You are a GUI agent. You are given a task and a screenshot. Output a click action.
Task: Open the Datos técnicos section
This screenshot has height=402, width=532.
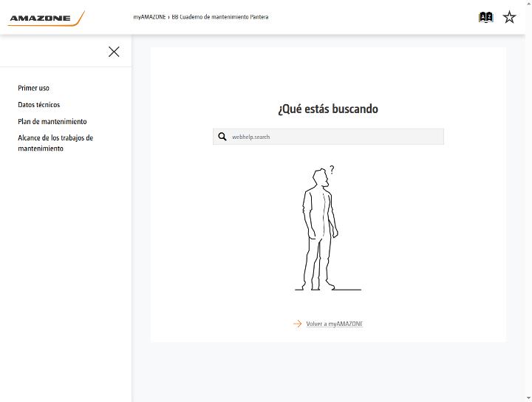pyautogui.click(x=38, y=105)
